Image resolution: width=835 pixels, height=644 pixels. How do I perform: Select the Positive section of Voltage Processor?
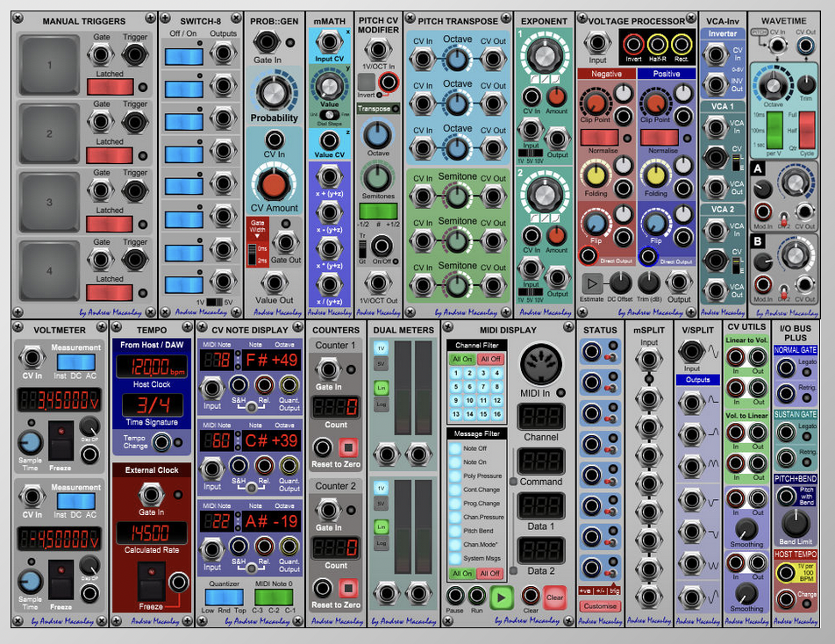click(x=668, y=74)
